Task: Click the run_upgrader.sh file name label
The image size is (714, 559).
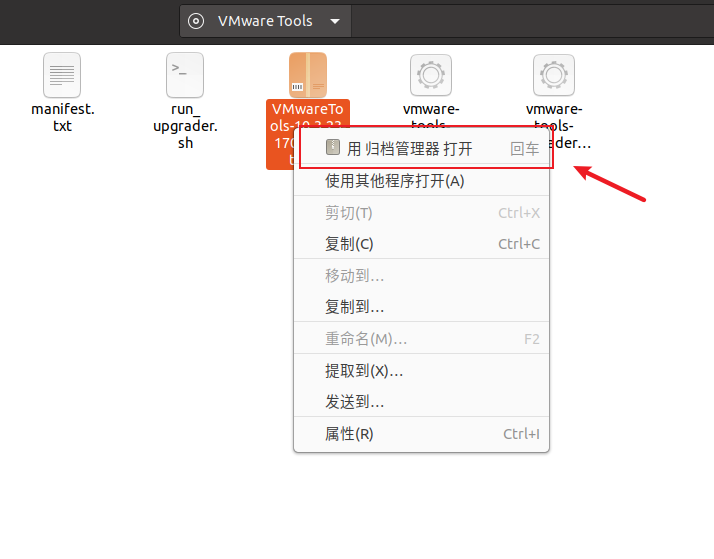Action: point(185,126)
